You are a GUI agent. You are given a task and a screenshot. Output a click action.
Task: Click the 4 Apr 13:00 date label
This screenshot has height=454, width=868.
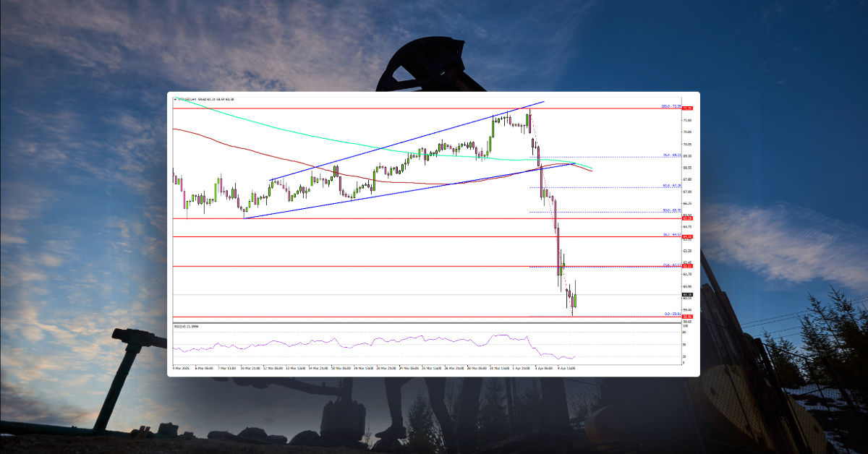(x=566, y=367)
